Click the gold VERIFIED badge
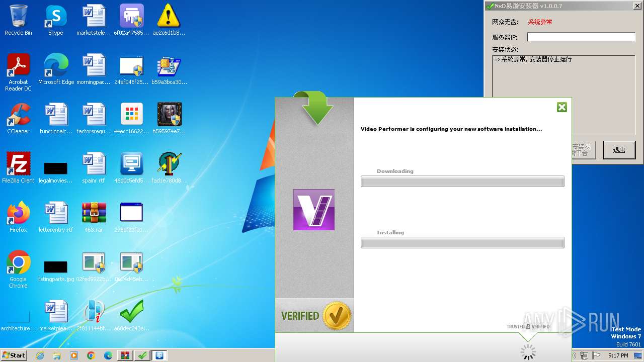 coord(337,316)
